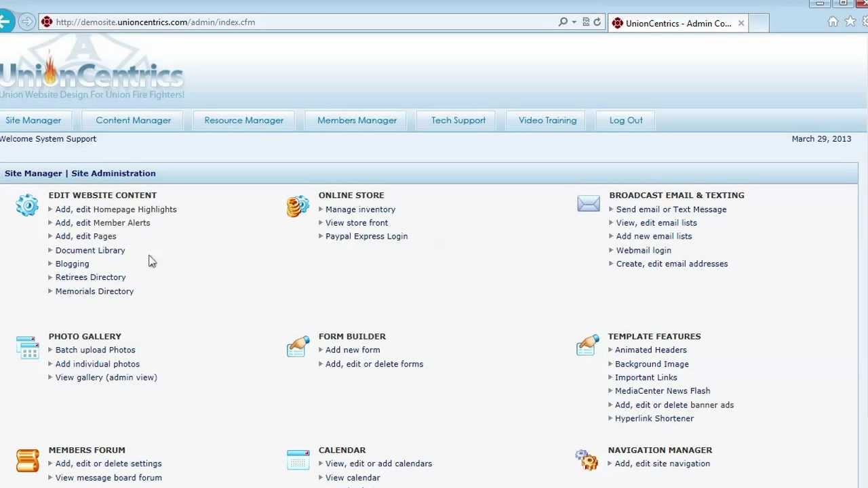Click the browser refresh icon
This screenshot has height=488, width=868.
[x=597, y=22]
